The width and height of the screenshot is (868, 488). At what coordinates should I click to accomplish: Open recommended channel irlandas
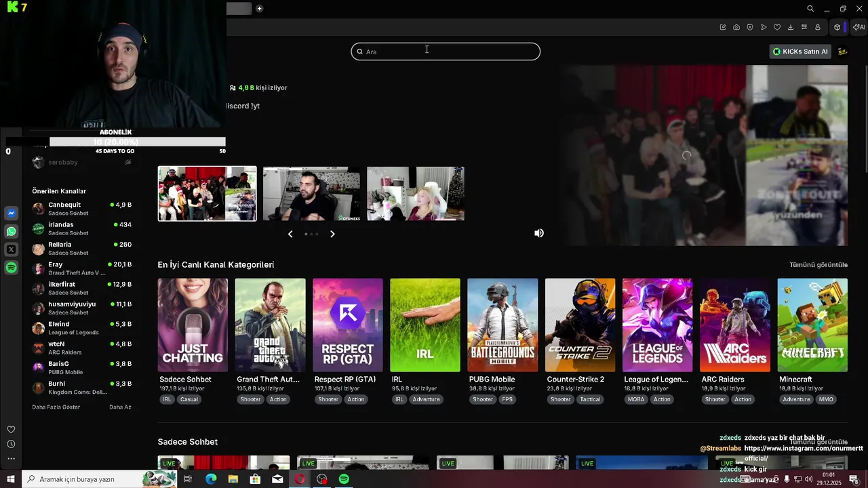click(x=82, y=228)
